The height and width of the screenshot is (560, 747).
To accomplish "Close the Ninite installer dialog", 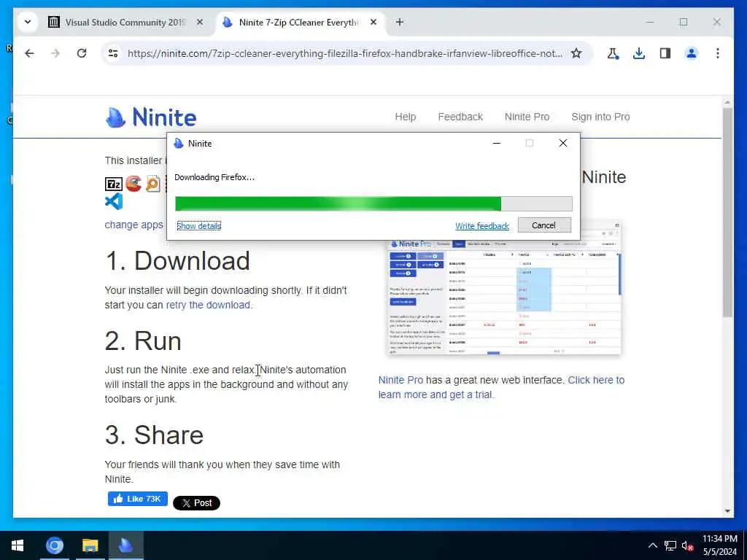I will pos(562,143).
